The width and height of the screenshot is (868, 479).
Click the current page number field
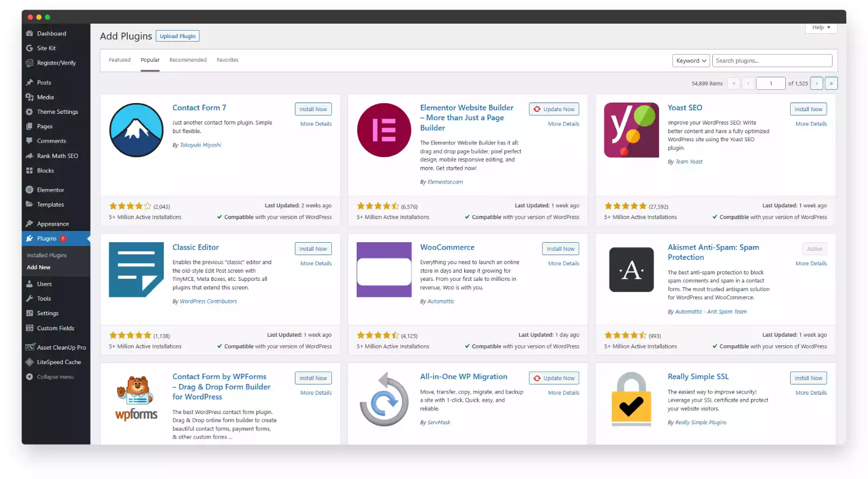point(771,83)
